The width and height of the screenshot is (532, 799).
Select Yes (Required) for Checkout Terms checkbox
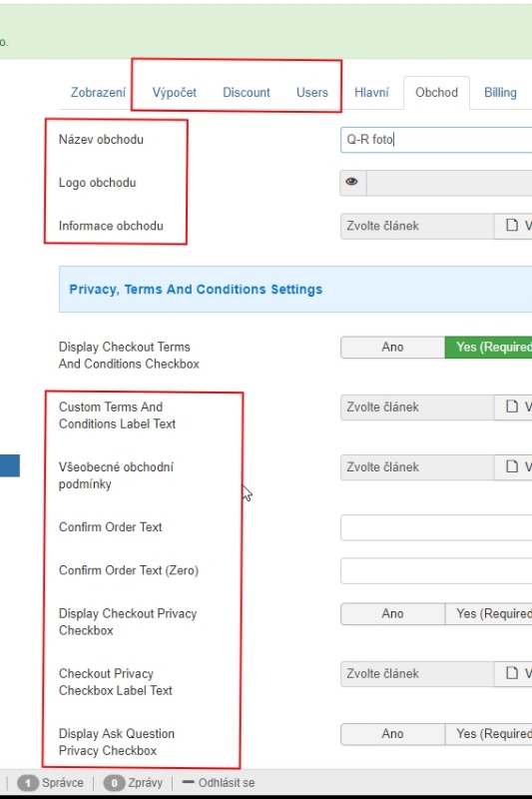(489, 347)
